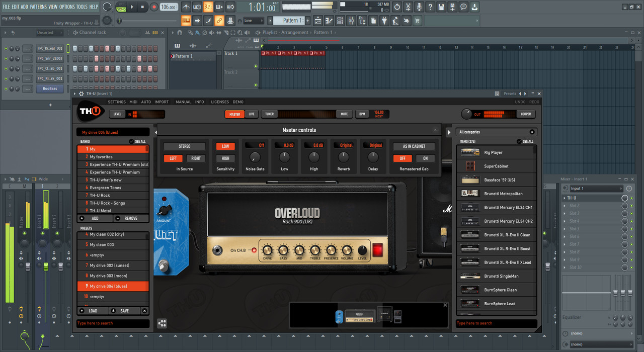This screenshot has width=644, height=352.
Task: Open the OPTIONS menu
Action: pyautogui.click(x=67, y=7)
